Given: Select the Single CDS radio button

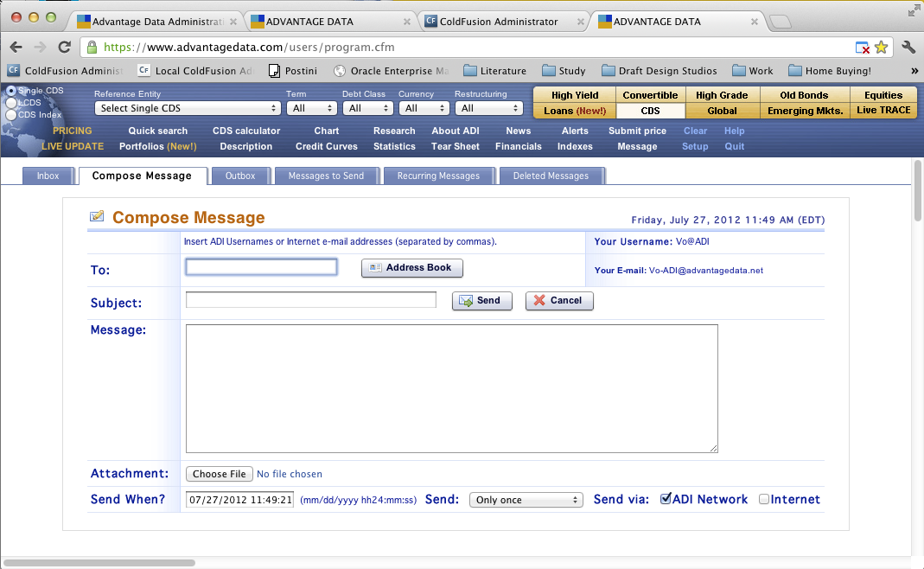Looking at the screenshot, I should 11,91.
